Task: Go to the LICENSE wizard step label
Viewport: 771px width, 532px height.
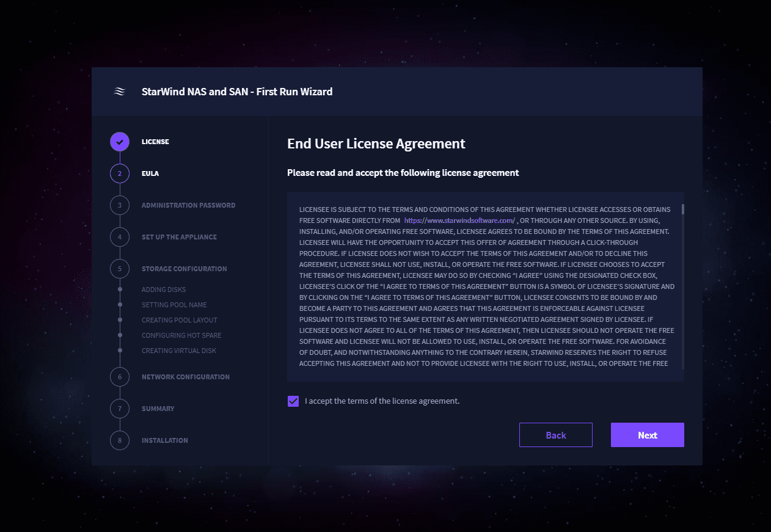Action: pyautogui.click(x=155, y=142)
